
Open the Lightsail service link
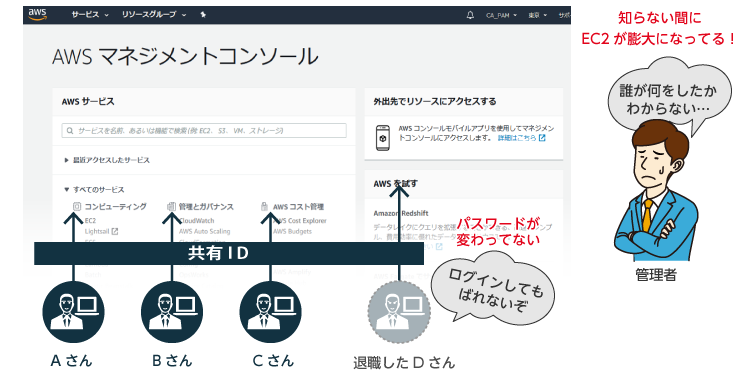(x=97, y=231)
